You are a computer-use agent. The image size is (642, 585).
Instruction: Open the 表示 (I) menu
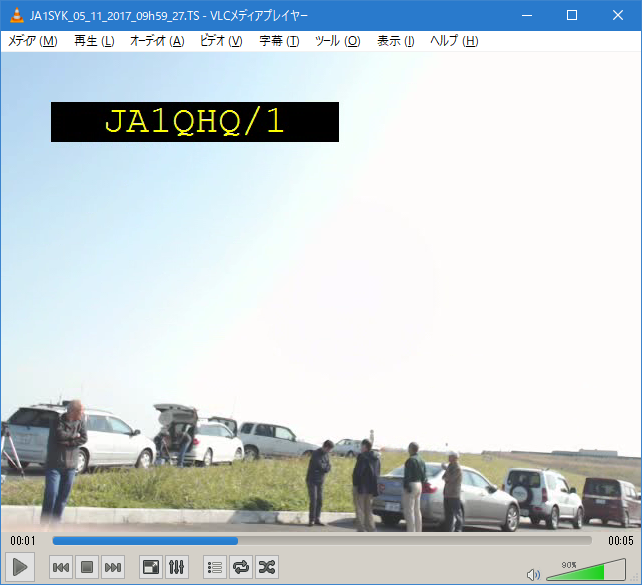click(396, 41)
